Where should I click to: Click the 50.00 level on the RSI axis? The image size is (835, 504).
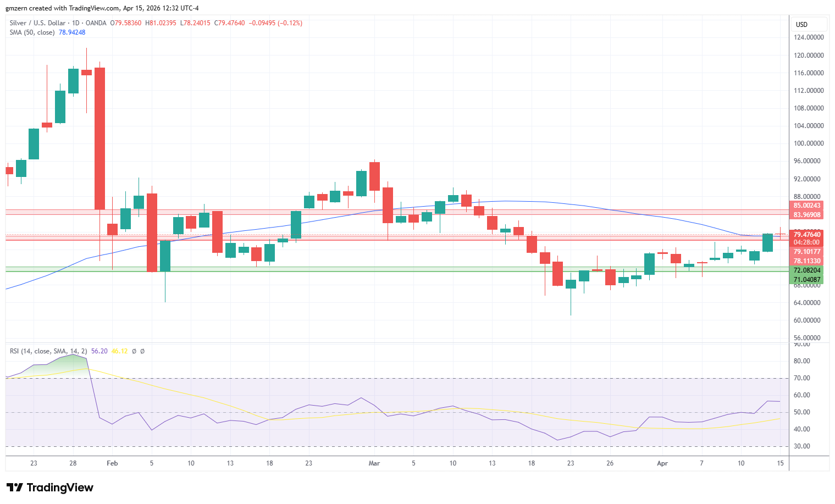[802, 412]
